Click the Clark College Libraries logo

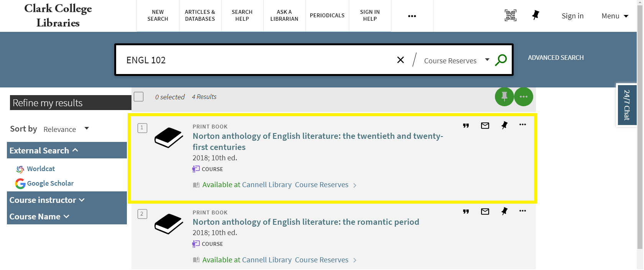[x=58, y=15]
